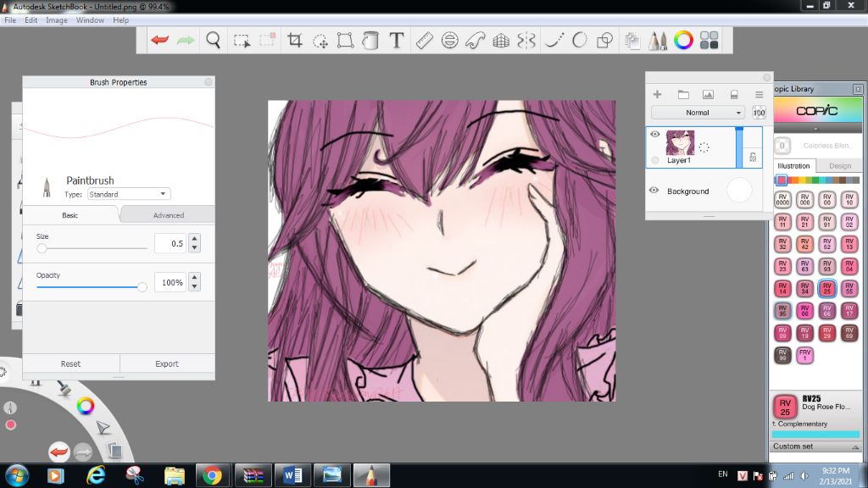The image size is (868, 488).
Task: Open the Edit menu
Action: click(31, 20)
